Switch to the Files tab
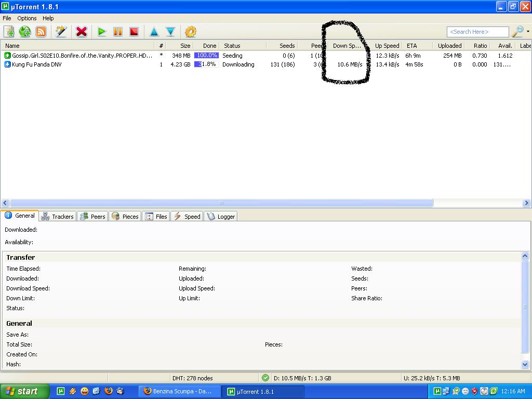 pos(156,217)
